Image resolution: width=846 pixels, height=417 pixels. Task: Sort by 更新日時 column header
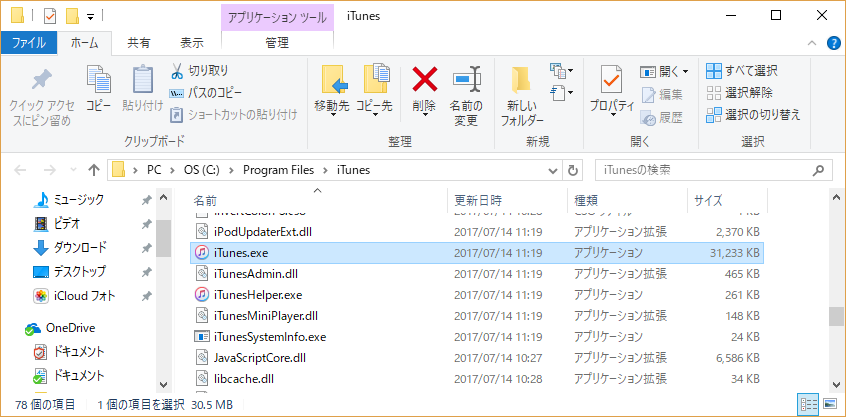(508, 201)
